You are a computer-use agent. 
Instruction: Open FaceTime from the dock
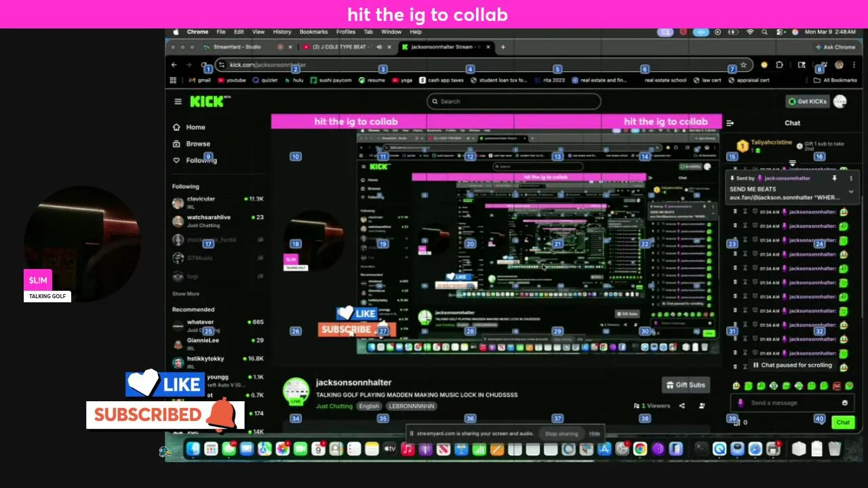point(300,449)
